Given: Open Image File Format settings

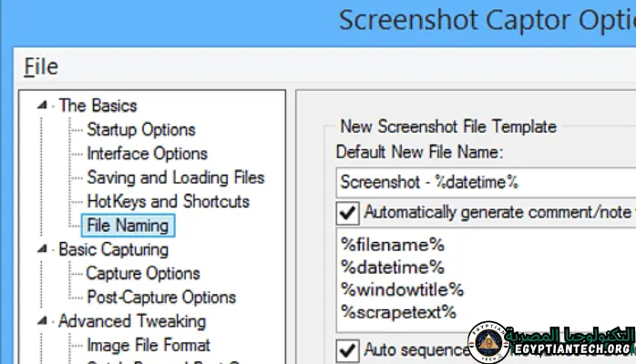Looking at the screenshot, I should (x=148, y=345).
